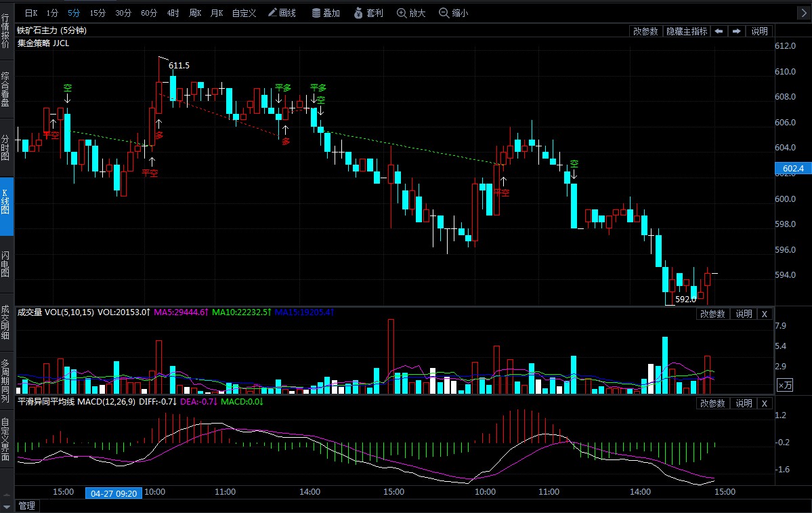Close the MACD panel with X

coord(765,403)
